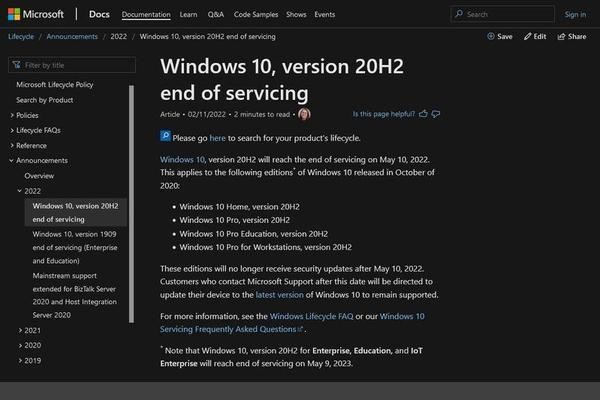Click the Docs home link
600x400 pixels.
(x=99, y=15)
